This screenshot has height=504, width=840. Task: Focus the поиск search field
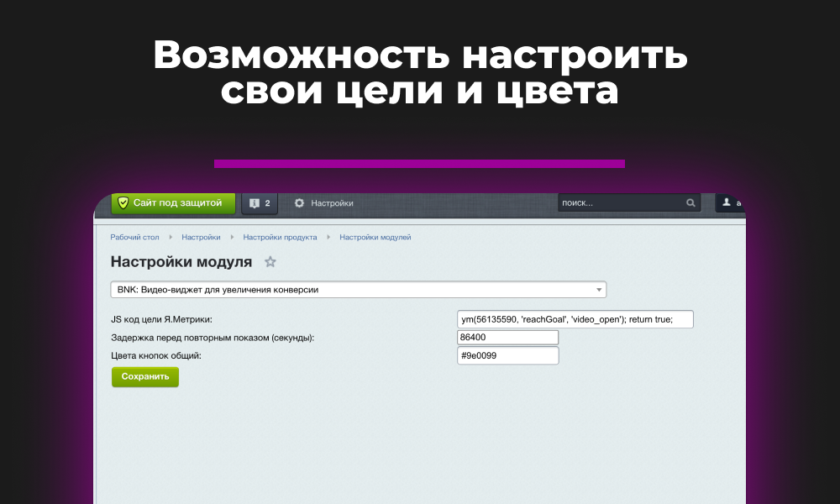(620, 203)
